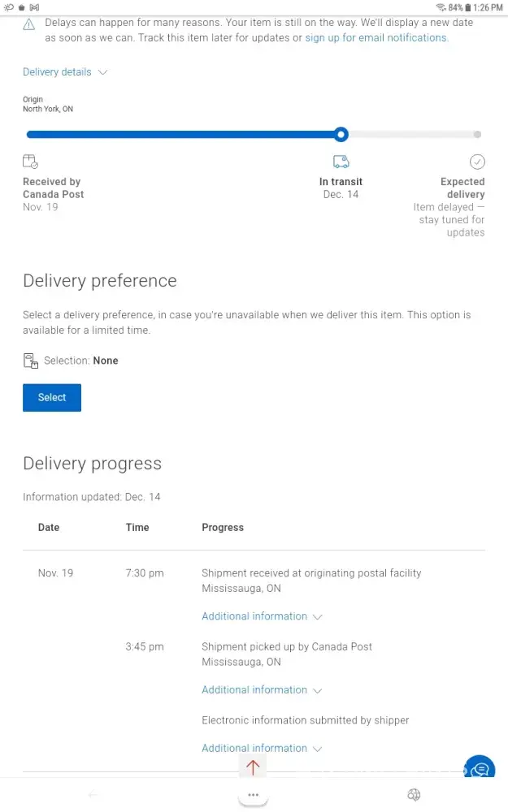
Task: Tap the red scroll-to-top arrow
Action: click(x=253, y=767)
